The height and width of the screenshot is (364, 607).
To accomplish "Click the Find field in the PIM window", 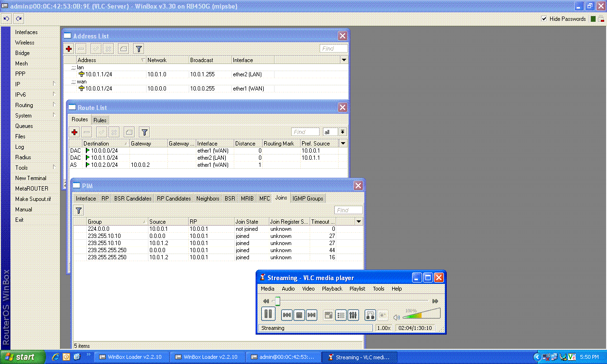I will 348,209.
